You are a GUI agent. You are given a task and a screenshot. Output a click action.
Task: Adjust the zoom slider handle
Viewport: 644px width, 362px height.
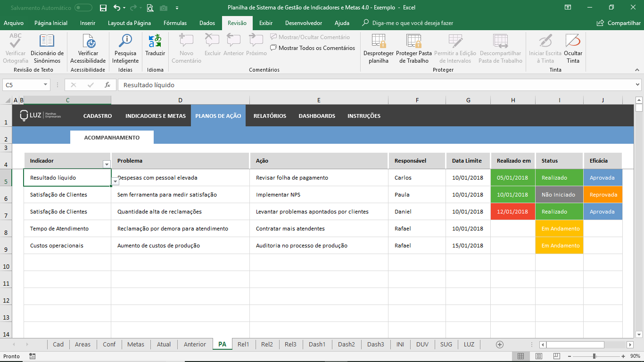tap(594, 356)
